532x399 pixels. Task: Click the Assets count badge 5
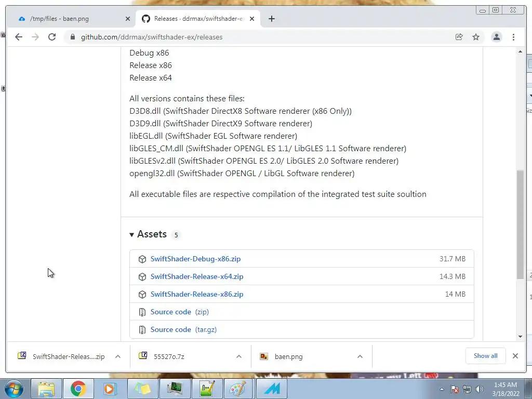click(176, 235)
